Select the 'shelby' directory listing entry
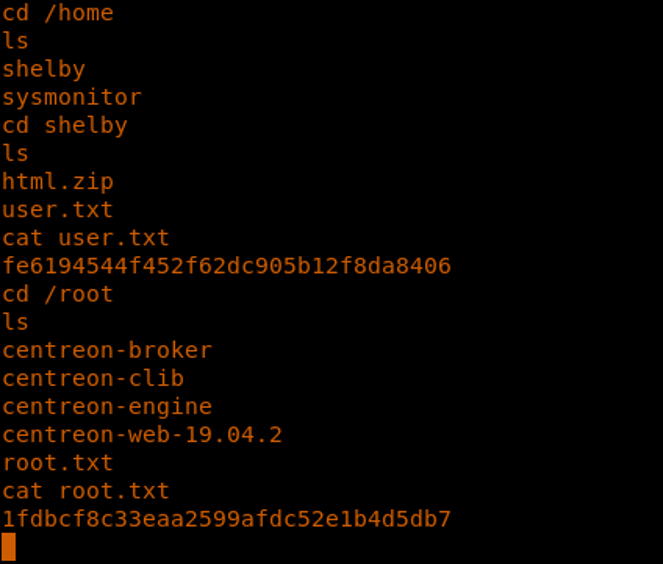This screenshot has width=663, height=564. point(43,69)
